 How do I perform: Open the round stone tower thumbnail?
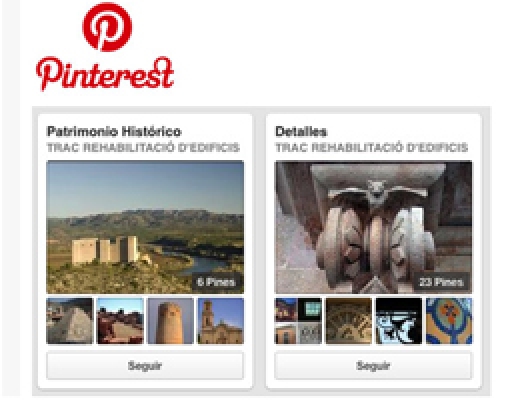click(x=170, y=321)
